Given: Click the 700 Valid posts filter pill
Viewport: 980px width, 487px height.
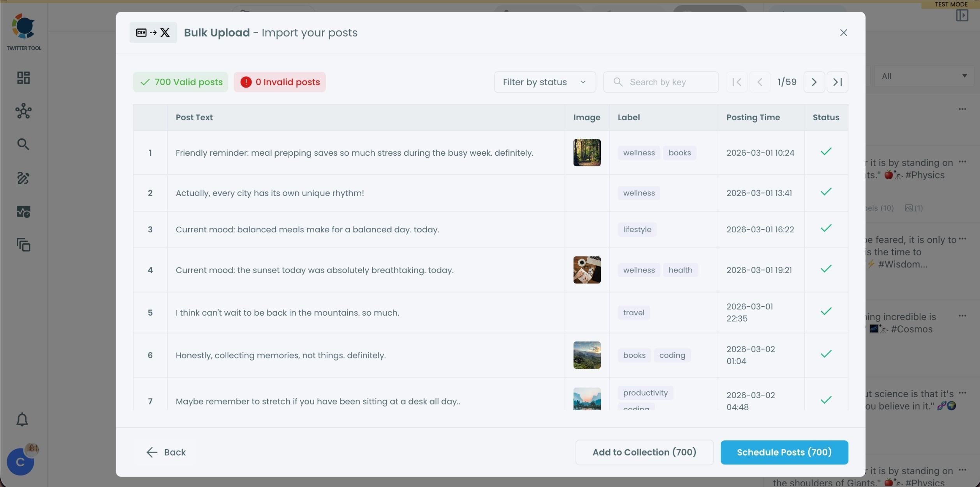Looking at the screenshot, I should [180, 82].
